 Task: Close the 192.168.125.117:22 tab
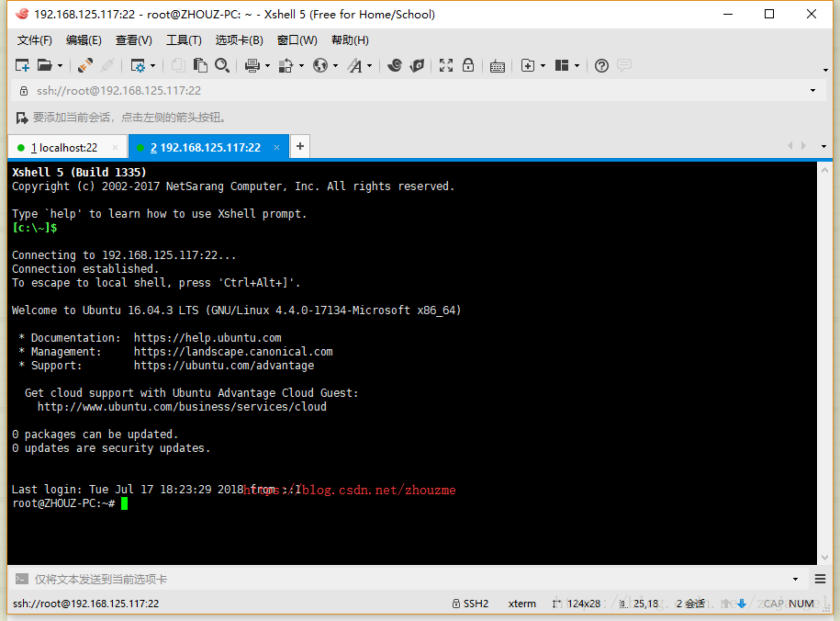[x=277, y=148]
